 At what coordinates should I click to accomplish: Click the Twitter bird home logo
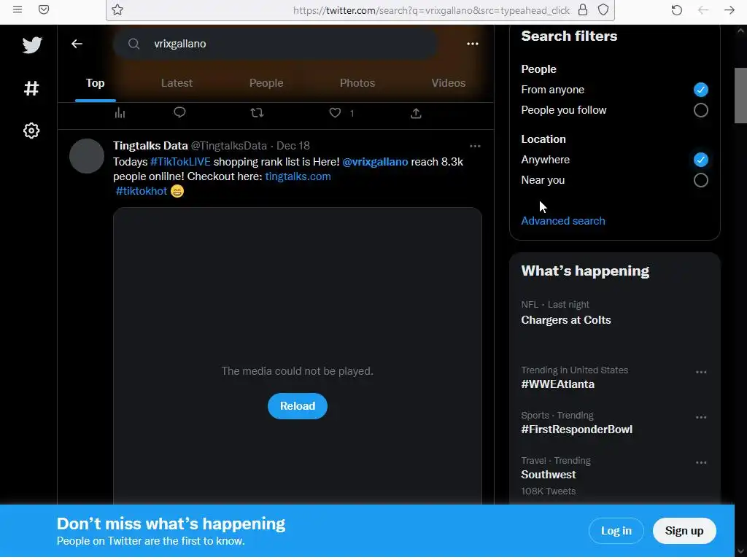pos(32,44)
